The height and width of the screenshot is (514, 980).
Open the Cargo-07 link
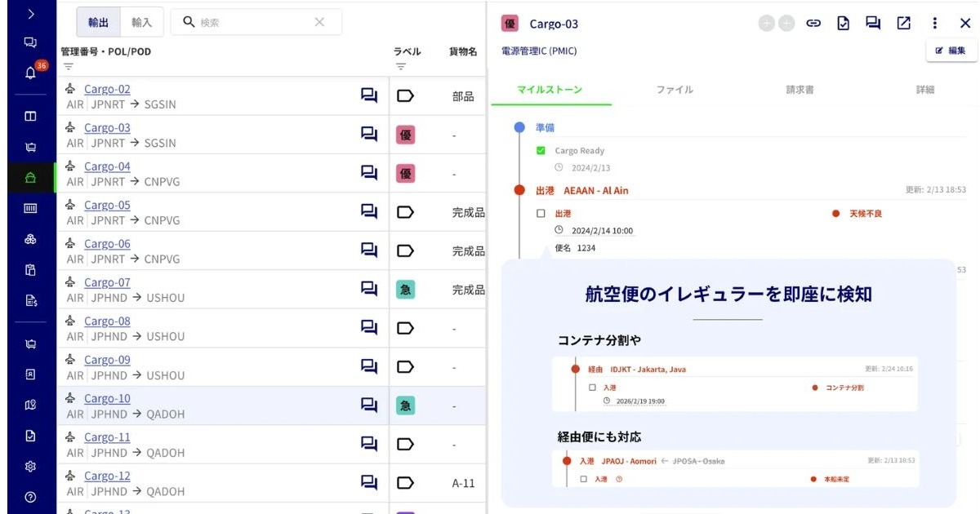[107, 283]
